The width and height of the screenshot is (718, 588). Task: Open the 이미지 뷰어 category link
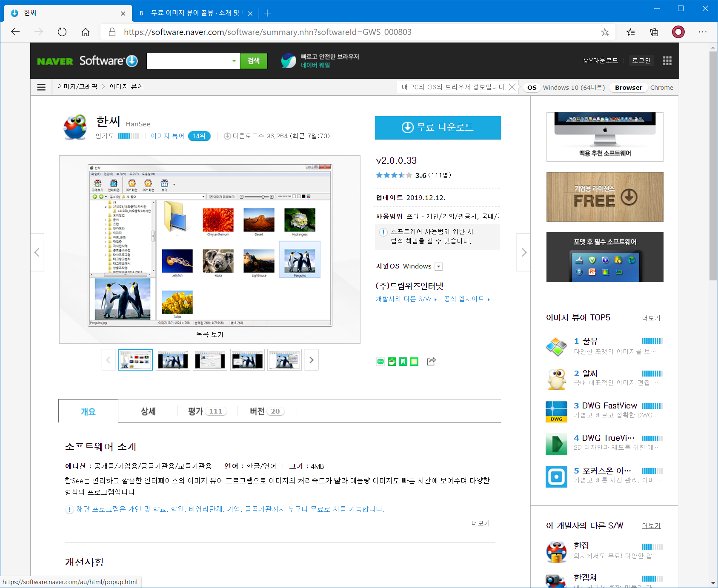168,136
